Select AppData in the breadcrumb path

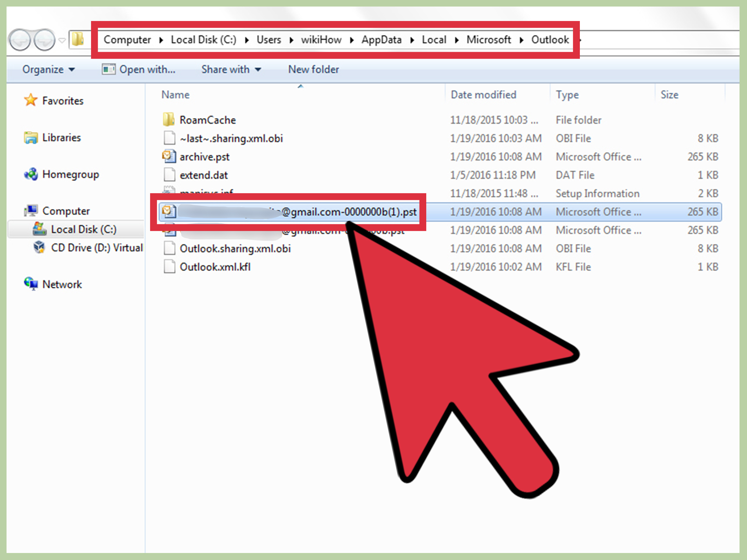(382, 40)
